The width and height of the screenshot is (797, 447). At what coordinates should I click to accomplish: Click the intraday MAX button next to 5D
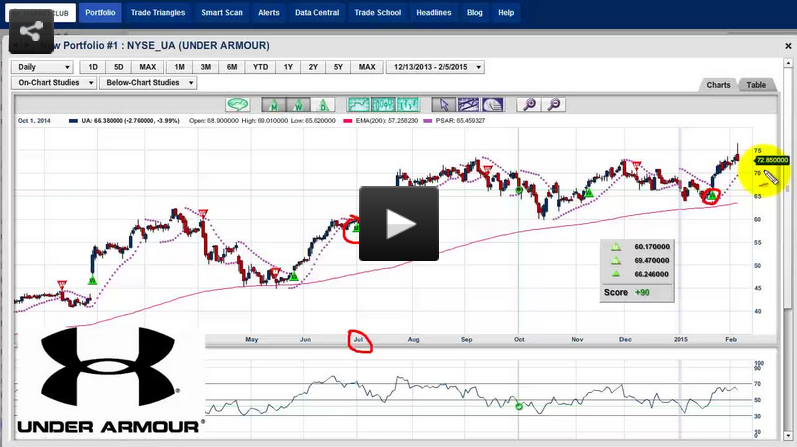[x=147, y=67]
